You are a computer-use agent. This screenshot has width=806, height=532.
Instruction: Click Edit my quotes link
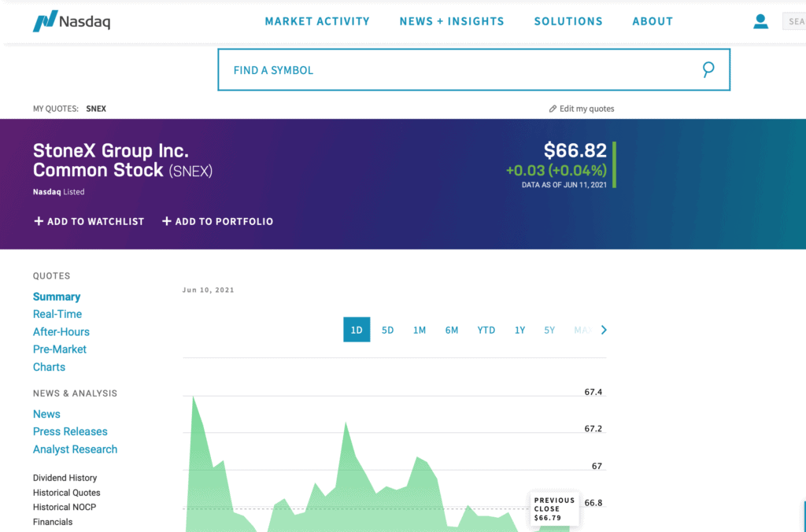586,109
